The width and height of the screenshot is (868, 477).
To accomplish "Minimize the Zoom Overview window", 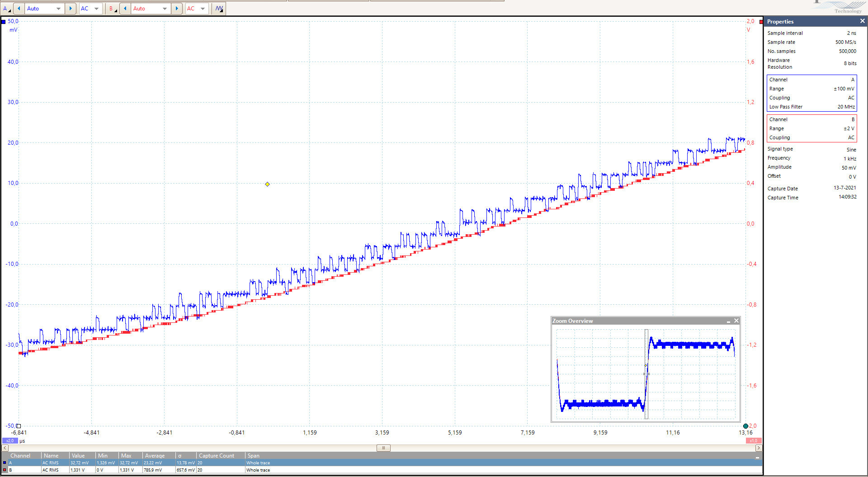I will [728, 321].
